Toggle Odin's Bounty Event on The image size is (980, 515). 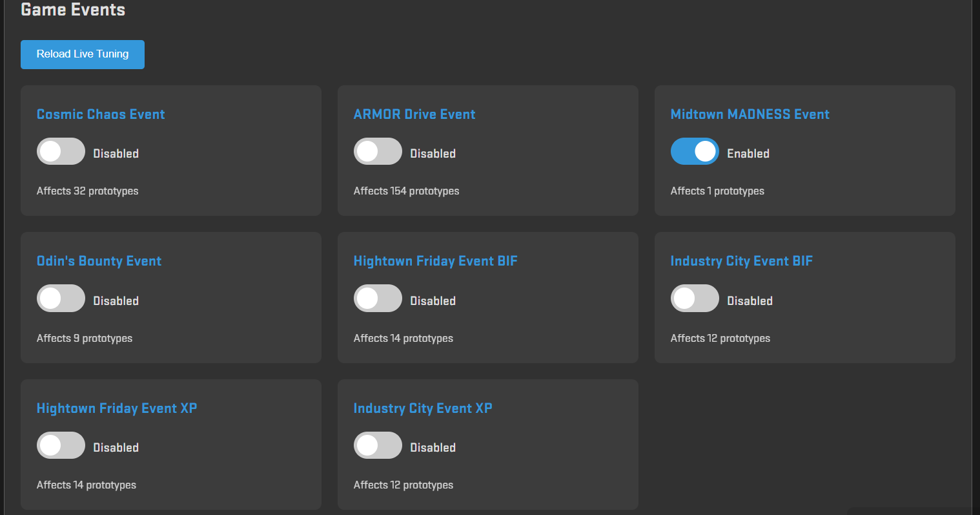pos(61,299)
